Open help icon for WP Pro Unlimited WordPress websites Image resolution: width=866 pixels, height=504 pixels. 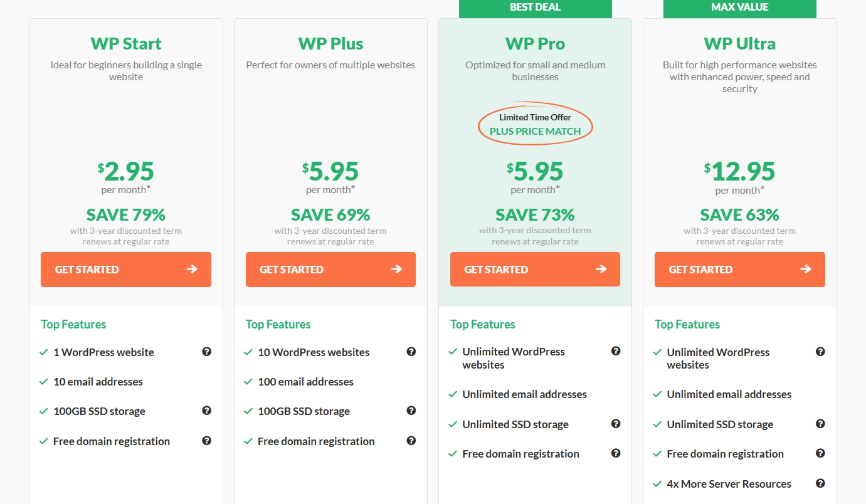(616, 351)
